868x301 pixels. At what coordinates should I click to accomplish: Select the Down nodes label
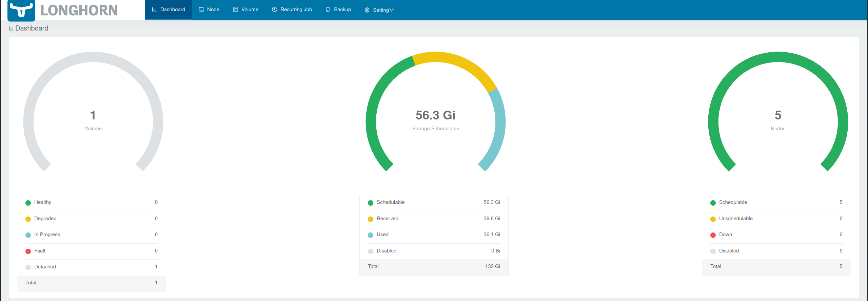pos(726,234)
